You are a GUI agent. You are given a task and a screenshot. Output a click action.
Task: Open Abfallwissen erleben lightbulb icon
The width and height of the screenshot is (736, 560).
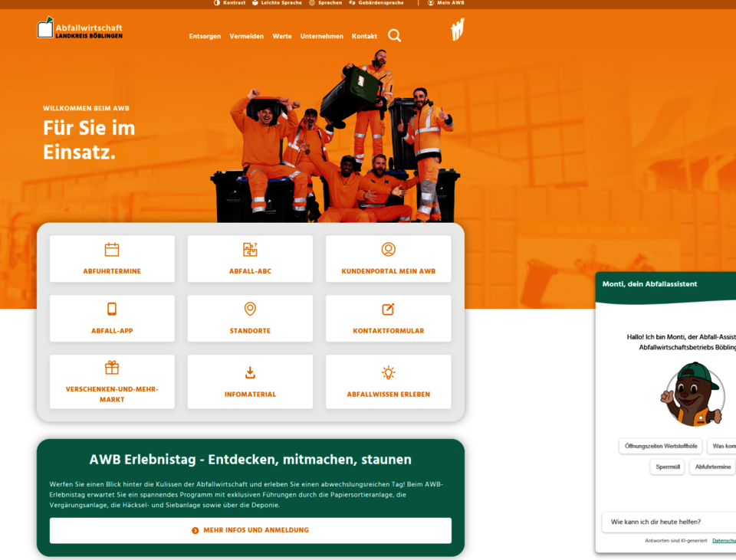pyautogui.click(x=388, y=373)
